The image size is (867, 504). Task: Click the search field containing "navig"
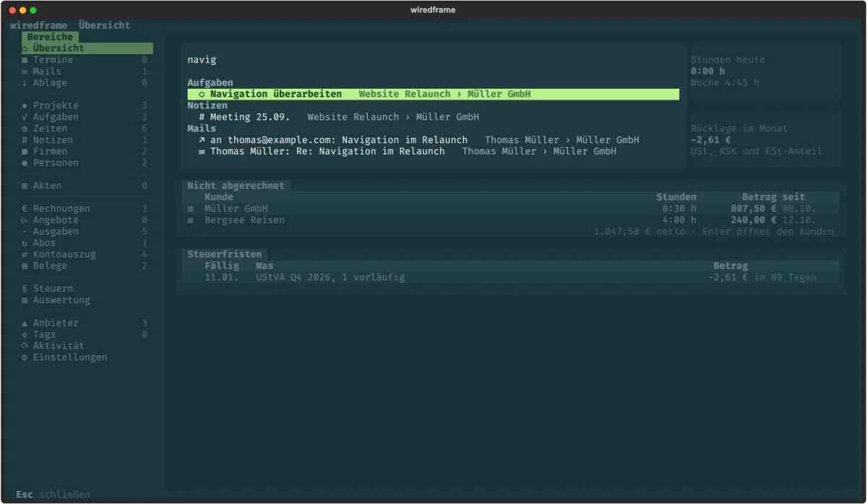click(433, 60)
